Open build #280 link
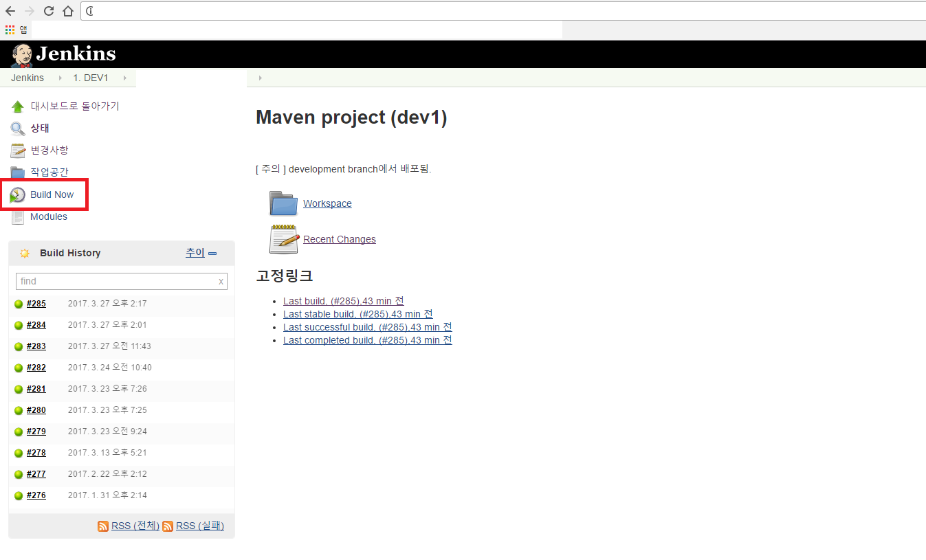 36,410
